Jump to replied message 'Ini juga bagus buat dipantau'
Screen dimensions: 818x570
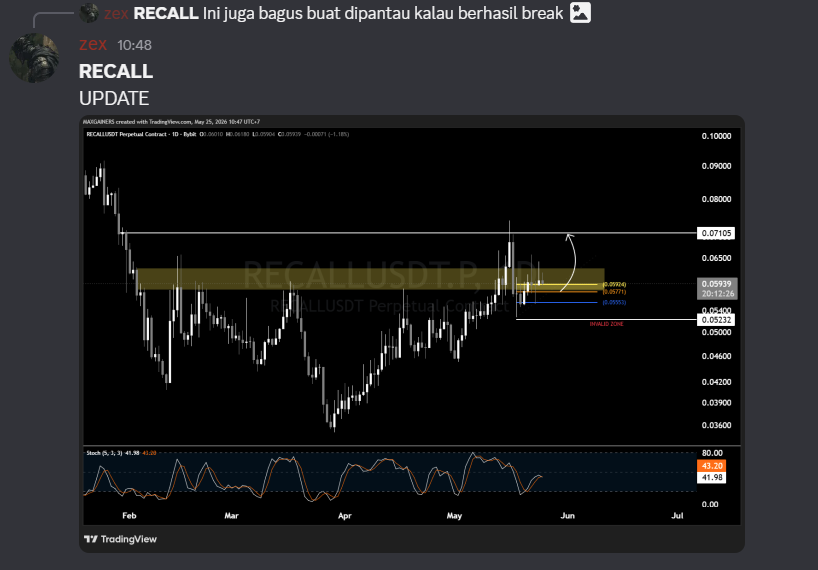coord(383,13)
